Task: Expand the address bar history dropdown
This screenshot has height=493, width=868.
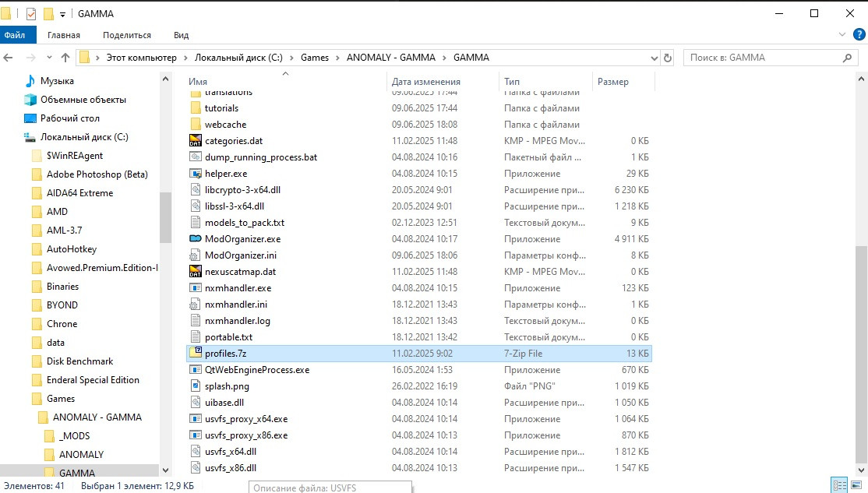Action: coord(654,58)
